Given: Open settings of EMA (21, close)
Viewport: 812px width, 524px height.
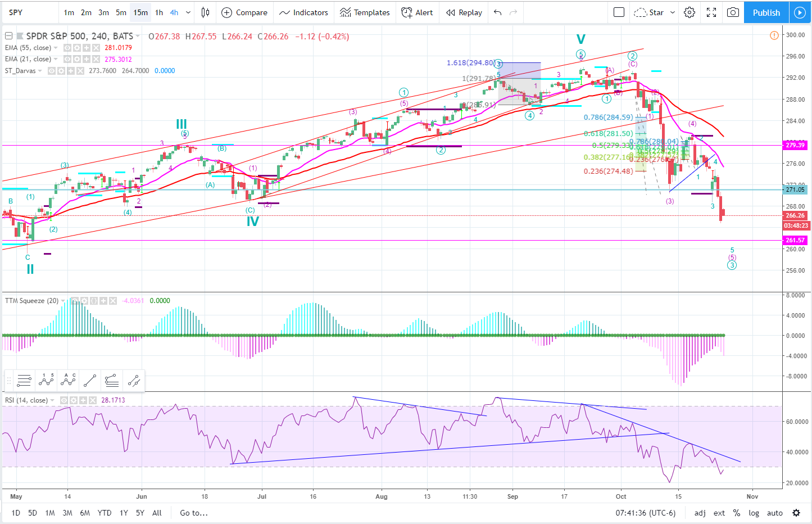Looking at the screenshot, I should [77, 59].
